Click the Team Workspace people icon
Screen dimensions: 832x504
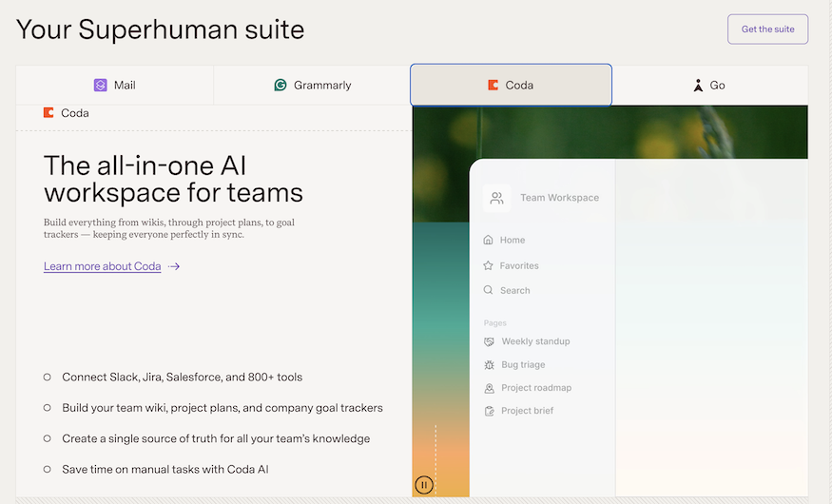pyautogui.click(x=496, y=198)
